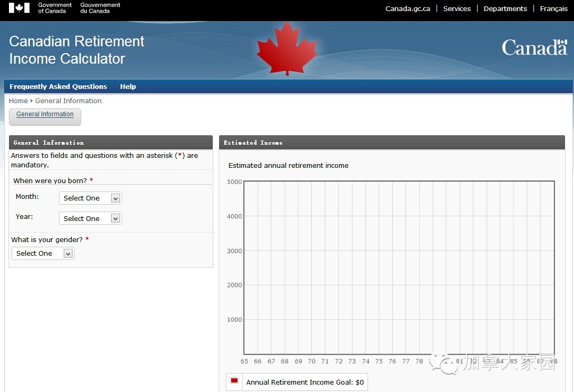Open the Help menu item
This screenshot has height=392, width=574.
pos(128,86)
